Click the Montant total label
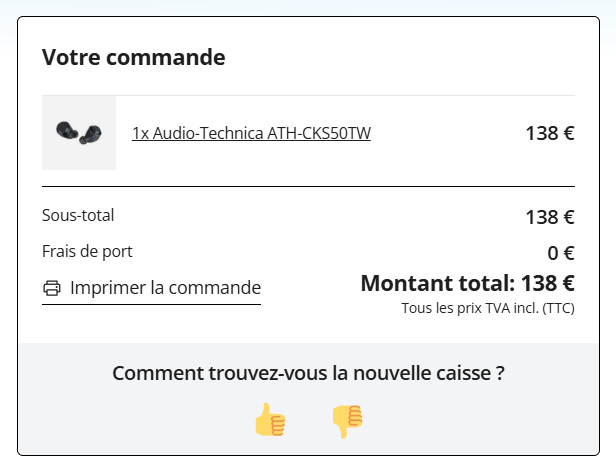 438,283
